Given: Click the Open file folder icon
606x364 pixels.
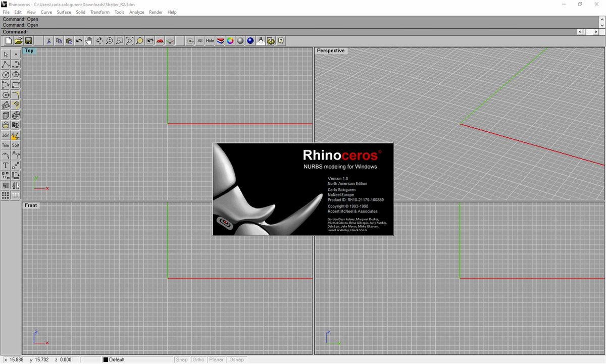Looking at the screenshot, I should [19, 41].
